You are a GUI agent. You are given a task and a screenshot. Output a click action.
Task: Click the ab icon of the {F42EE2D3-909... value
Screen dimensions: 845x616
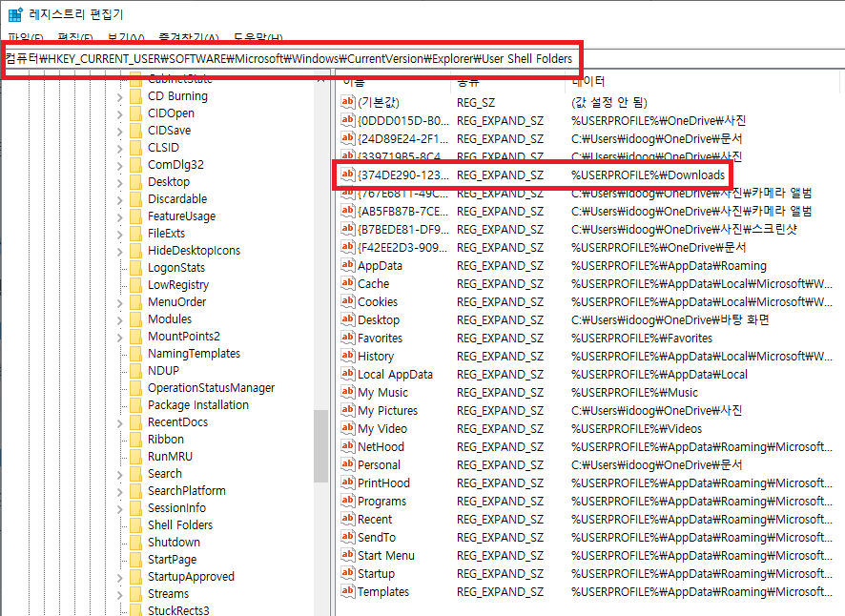347,247
